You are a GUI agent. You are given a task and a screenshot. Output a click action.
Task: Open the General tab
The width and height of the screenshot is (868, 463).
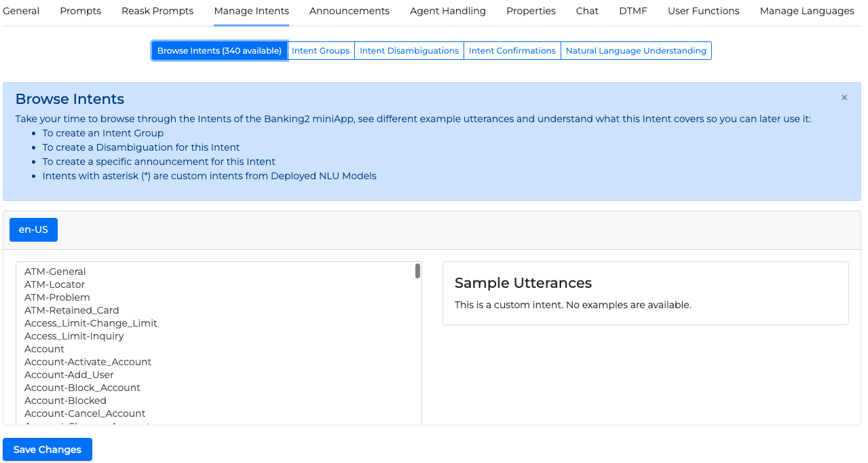point(21,11)
